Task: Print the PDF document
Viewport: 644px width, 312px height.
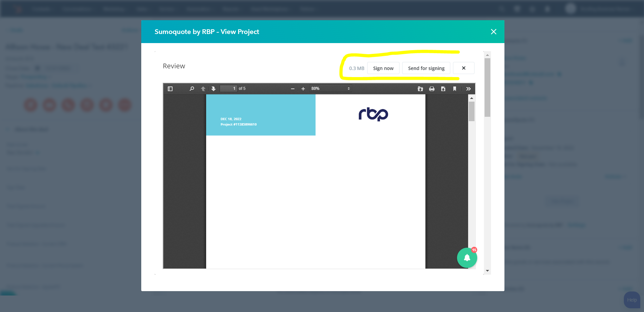Action: [x=432, y=89]
